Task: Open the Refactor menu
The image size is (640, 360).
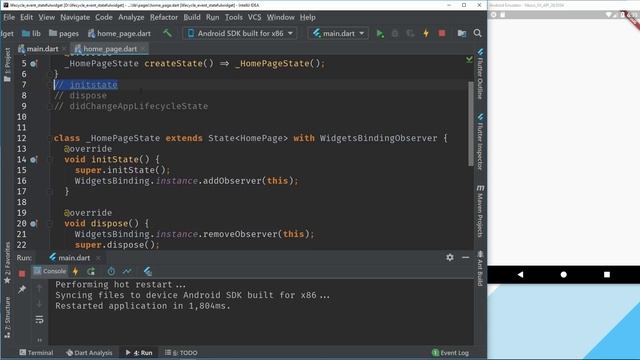Action: click(164, 17)
